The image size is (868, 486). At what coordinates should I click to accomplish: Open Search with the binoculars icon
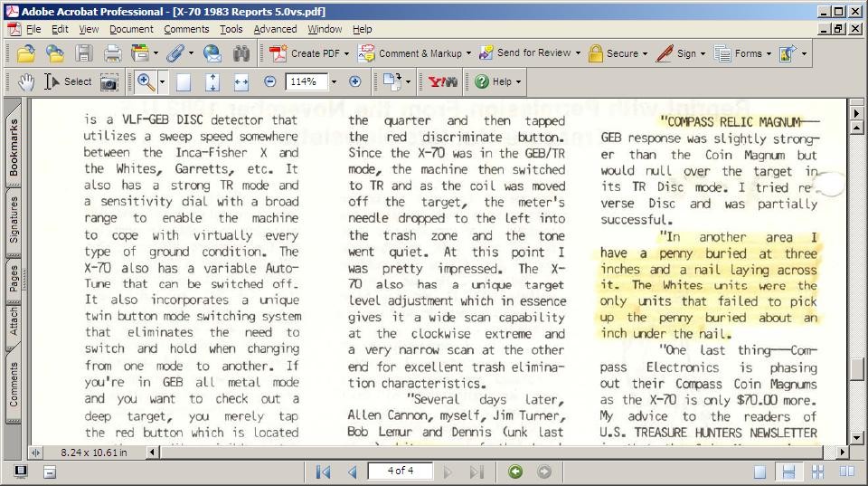coord(241,53)
